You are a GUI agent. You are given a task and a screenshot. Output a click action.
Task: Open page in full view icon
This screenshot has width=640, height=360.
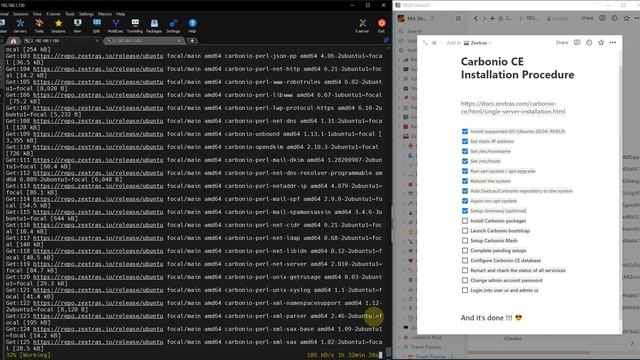(x=425, y=42)
